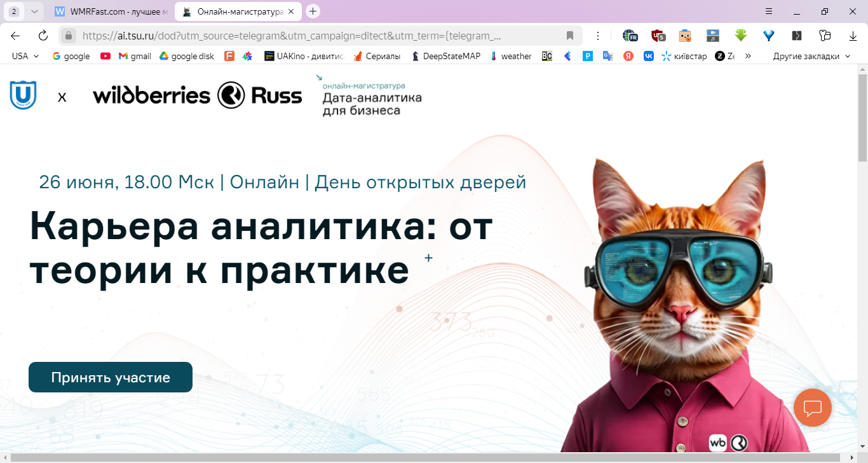Open the weather bookmark

coord(511,56)
